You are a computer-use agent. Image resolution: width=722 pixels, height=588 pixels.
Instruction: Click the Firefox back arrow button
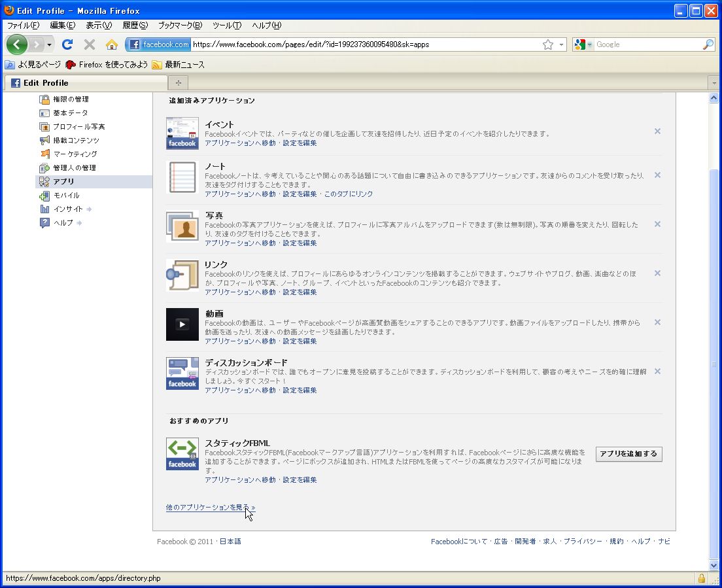coord(16,44)
